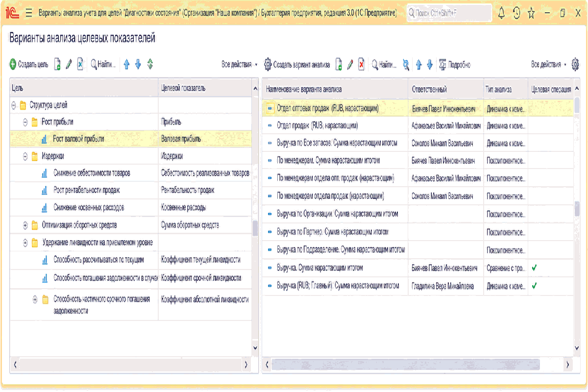Open the notifications bell

[501, 14]
